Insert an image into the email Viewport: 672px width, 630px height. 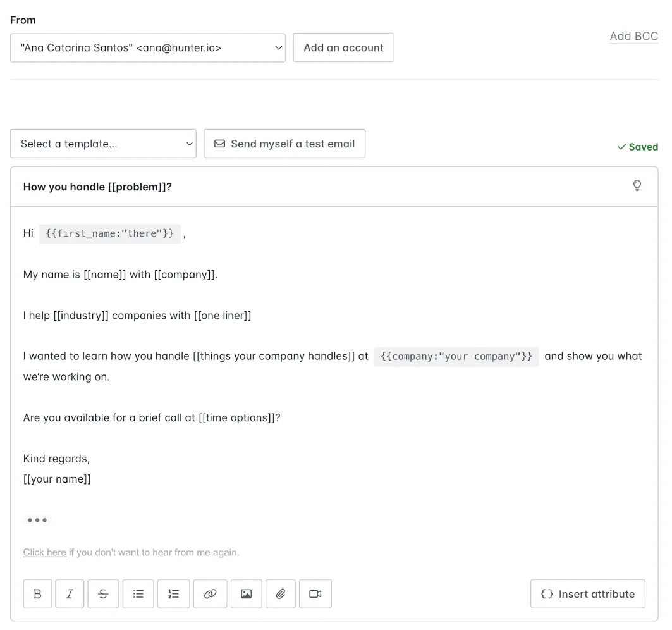(x=246, y=593)
